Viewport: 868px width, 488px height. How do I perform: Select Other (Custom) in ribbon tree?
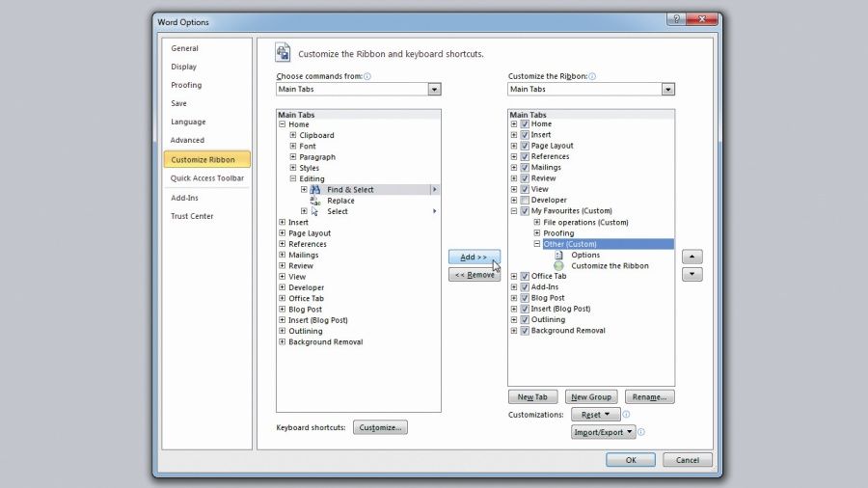click(608, 244)
